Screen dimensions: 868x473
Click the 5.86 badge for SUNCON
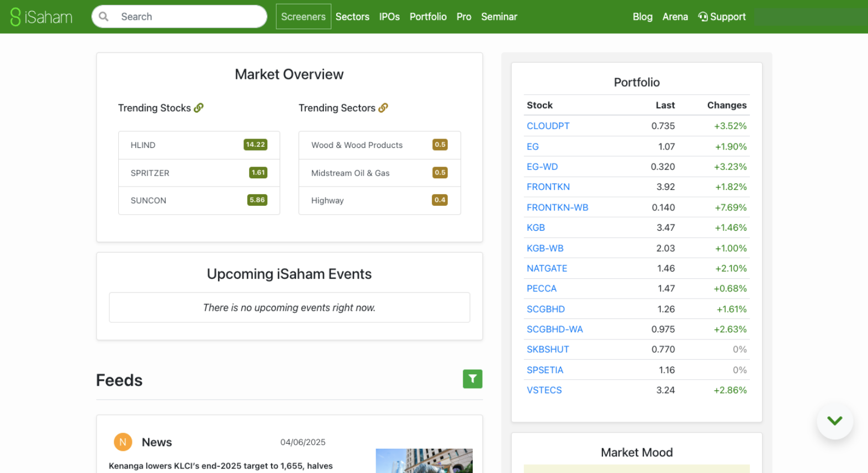tap(257, 200)
